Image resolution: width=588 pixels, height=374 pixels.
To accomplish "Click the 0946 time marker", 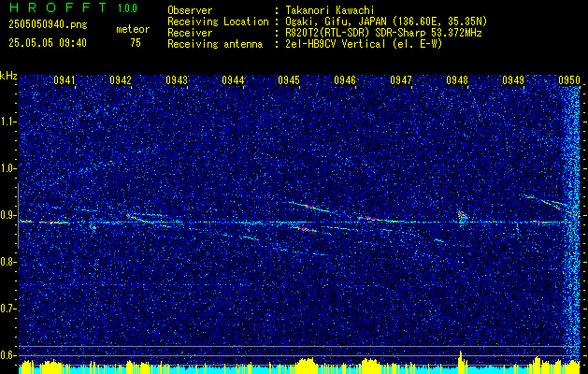I will point(345,79).
